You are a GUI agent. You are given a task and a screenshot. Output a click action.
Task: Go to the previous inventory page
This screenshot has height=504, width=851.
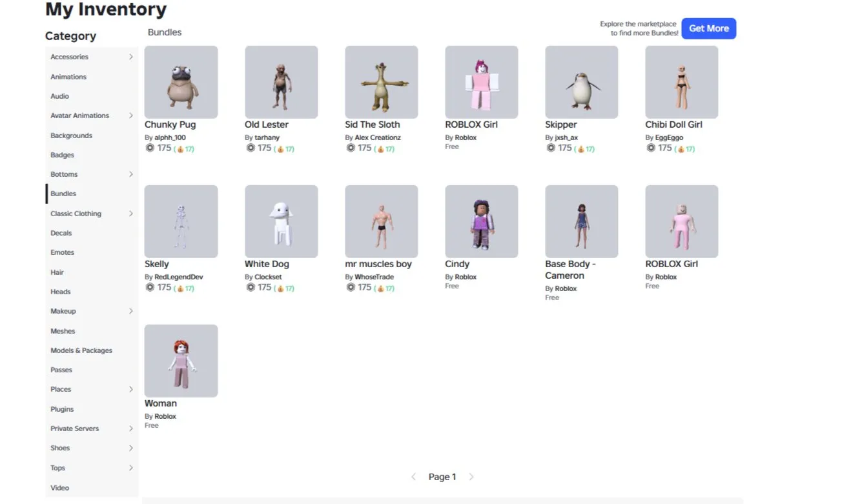tap(414, 477)
